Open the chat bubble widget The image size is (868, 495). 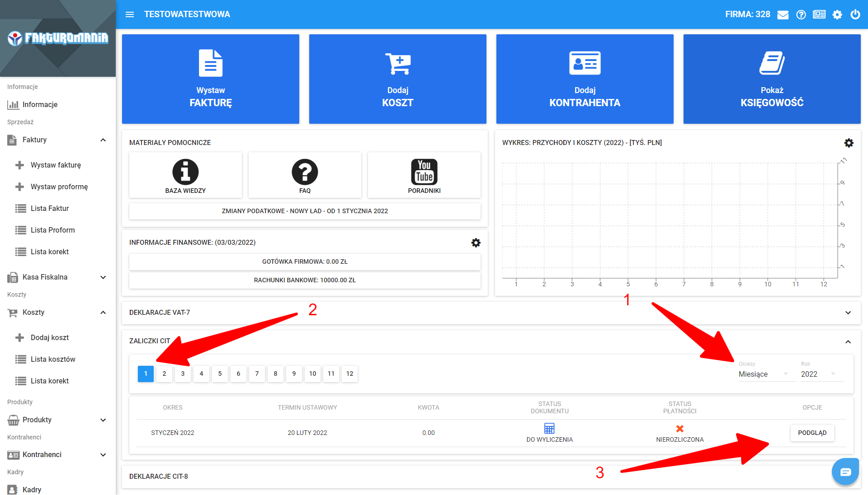(845, 472)
